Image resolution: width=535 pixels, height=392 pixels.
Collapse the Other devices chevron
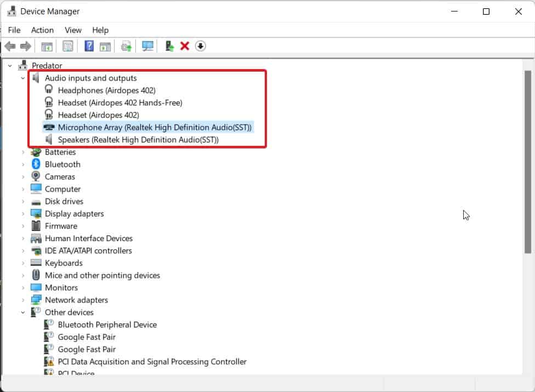pos(23,312)
